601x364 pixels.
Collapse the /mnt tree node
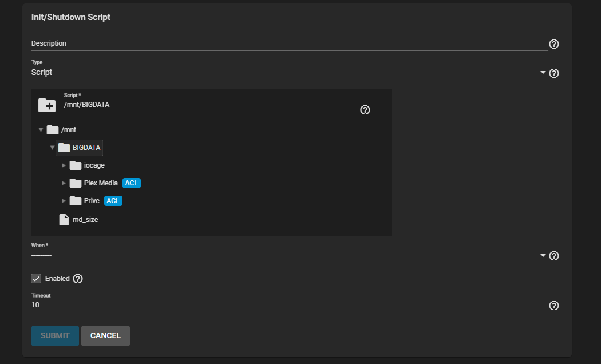pyautogui.click(x=41, y=130)
